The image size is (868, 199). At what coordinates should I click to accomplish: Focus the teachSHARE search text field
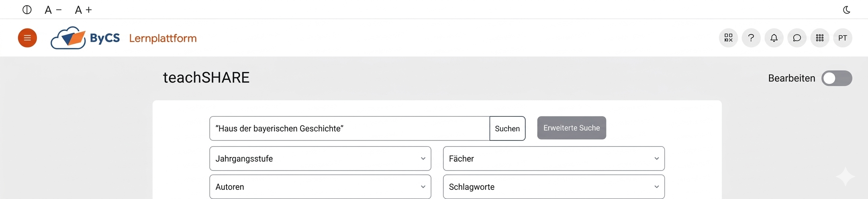[349, 128]
